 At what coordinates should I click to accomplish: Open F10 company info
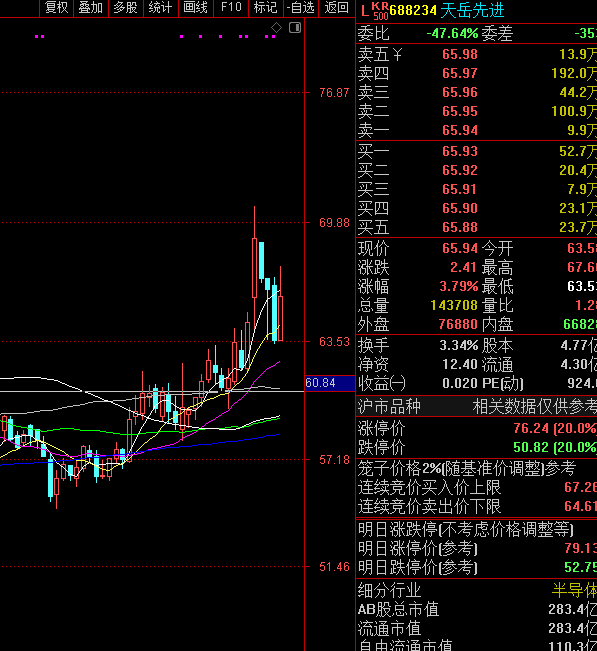(x=231, y=7)
